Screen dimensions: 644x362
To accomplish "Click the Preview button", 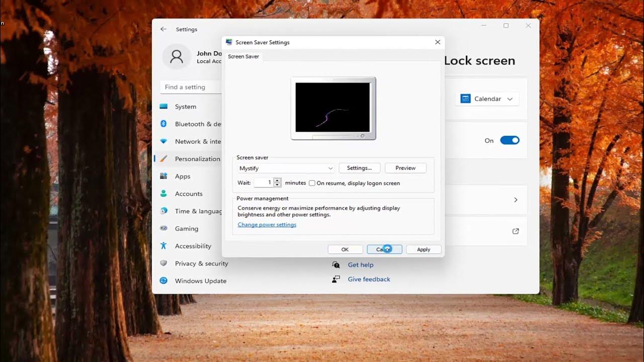I will pyautogui.click(x=406, y=168).
